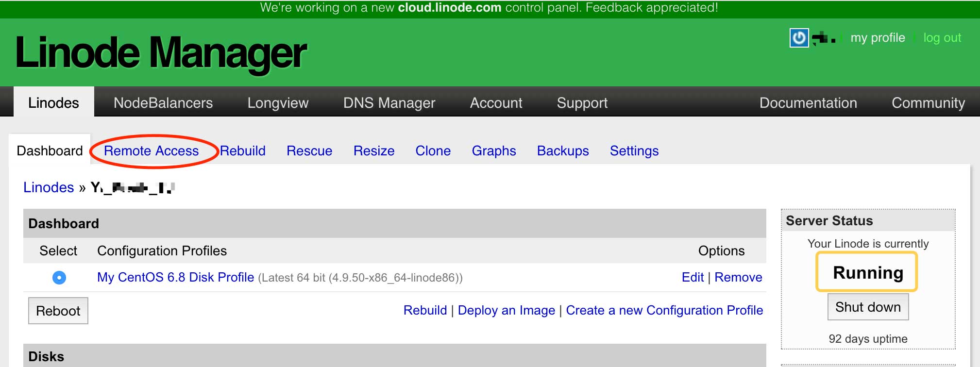Switch to the Account tab

pos(496,103)
